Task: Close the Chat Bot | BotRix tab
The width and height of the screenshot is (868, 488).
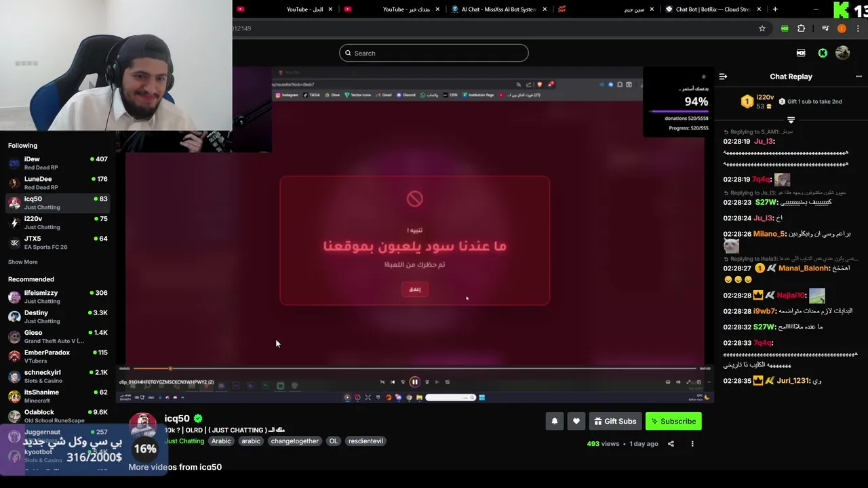Action: pos(759,9)
